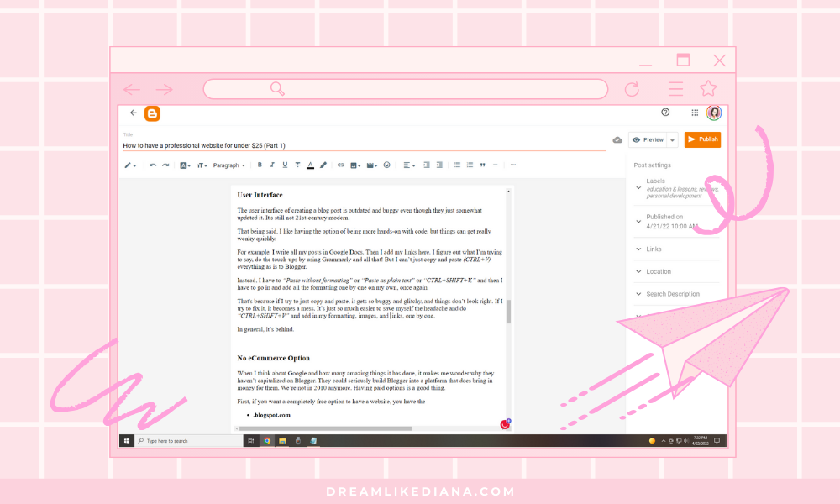Click the Underline icon in the toolbar
This screenshot has width=840, height=504.
pyautogui.click(x=283, y=165)
